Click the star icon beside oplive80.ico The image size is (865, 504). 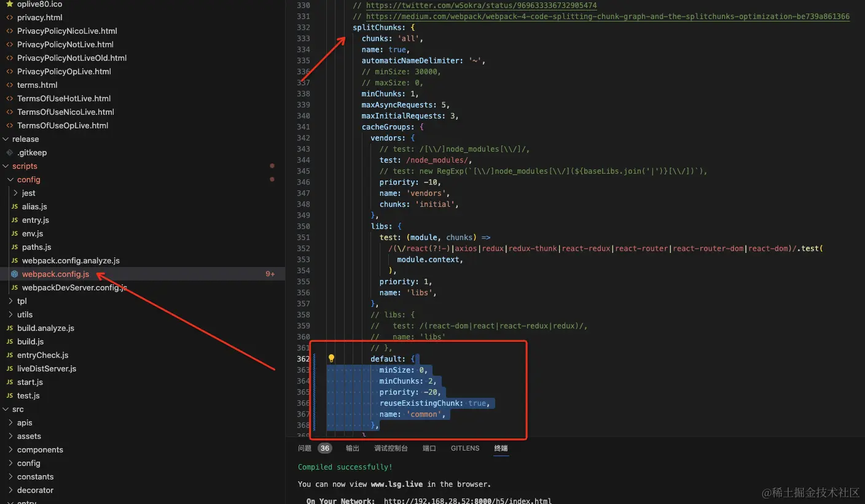click(x=10, y=4)
